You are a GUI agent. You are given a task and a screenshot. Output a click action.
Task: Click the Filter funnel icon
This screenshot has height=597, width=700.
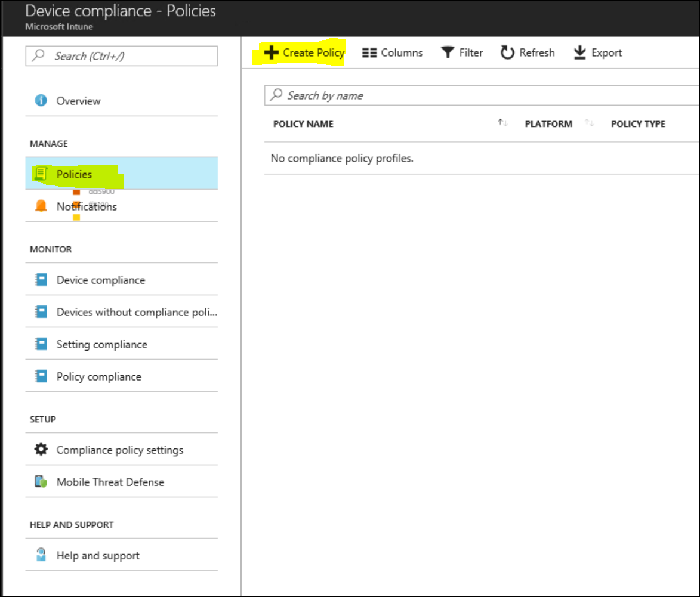(448, 52)
